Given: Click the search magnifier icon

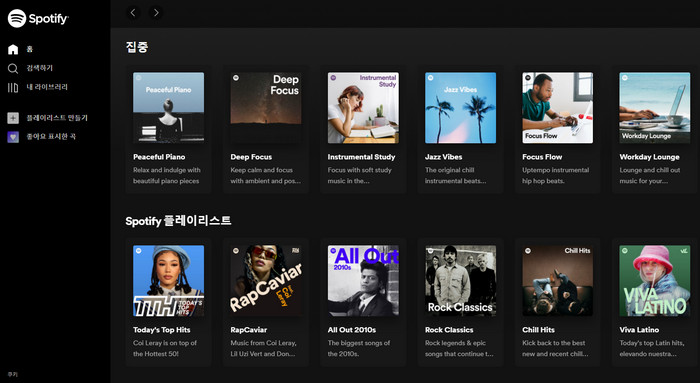Looking at the screenshot, I should 13,68.
